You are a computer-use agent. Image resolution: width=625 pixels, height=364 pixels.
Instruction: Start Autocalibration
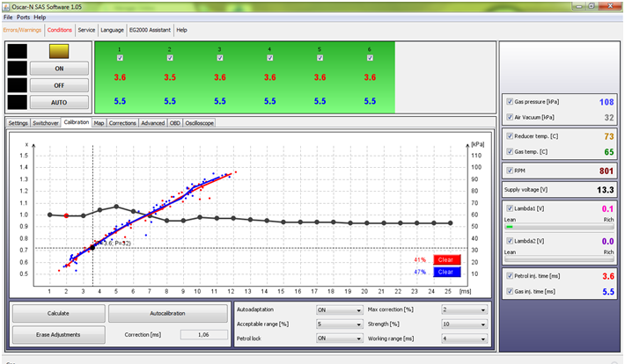point(167,313)
